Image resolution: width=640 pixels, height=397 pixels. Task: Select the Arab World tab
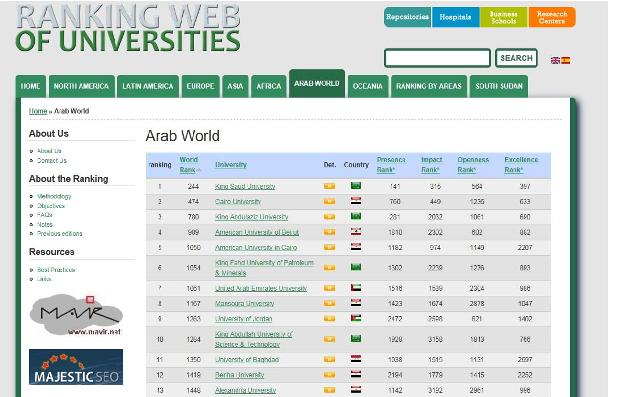tap(317, 83)
